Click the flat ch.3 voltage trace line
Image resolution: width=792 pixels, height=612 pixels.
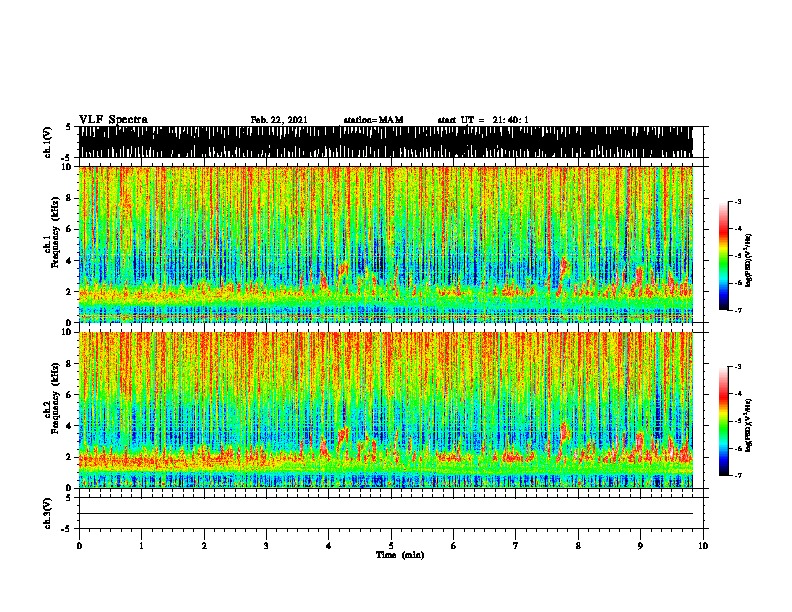[385, 514]
